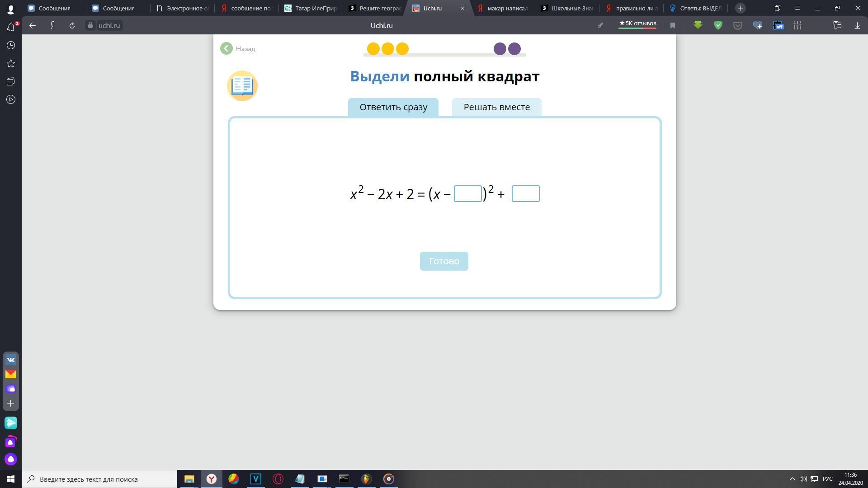This screenshot has width=868, height=488.
Task: Open the new tab plus button
Action: (x=740, y=8)
